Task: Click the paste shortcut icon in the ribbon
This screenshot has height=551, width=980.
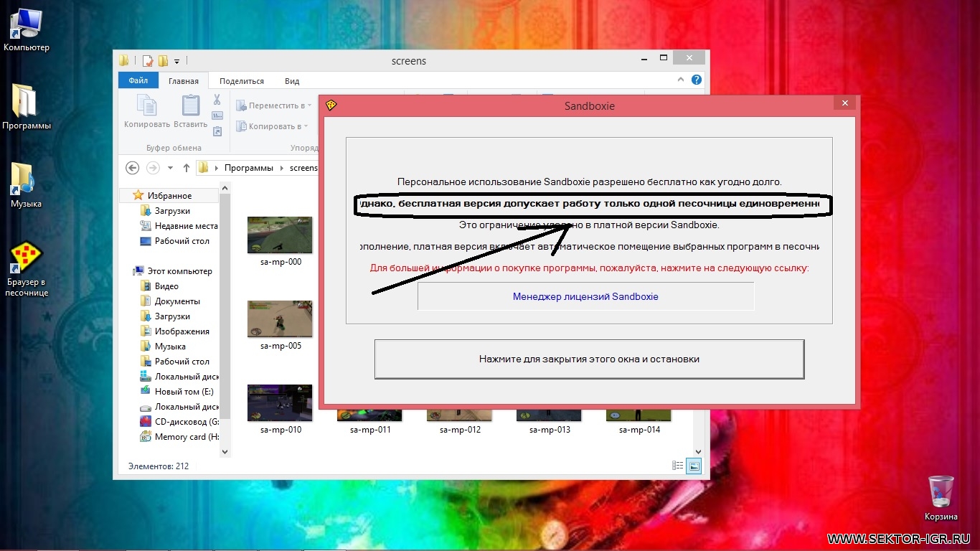Action: [x=217, y=131]
